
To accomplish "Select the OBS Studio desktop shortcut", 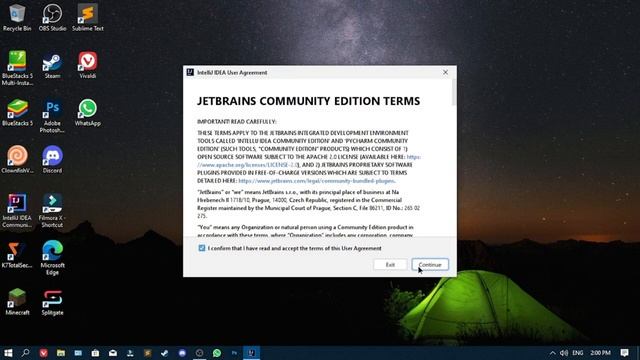I will pyautogui.click(x=52, y=18).
